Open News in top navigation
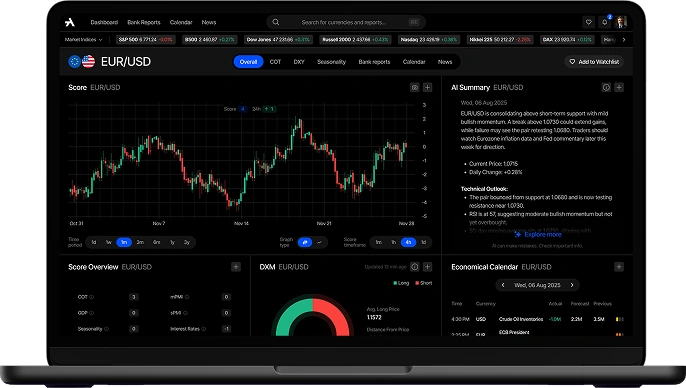The width and height of the screenshot is (686, 388). 209,22
